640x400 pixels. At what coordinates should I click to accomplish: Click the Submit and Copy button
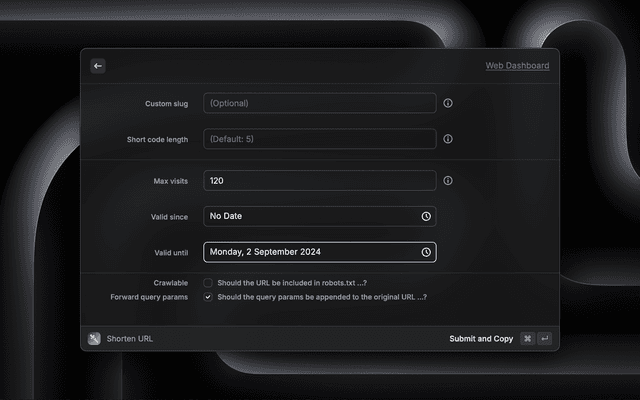(x=481, y=339)
